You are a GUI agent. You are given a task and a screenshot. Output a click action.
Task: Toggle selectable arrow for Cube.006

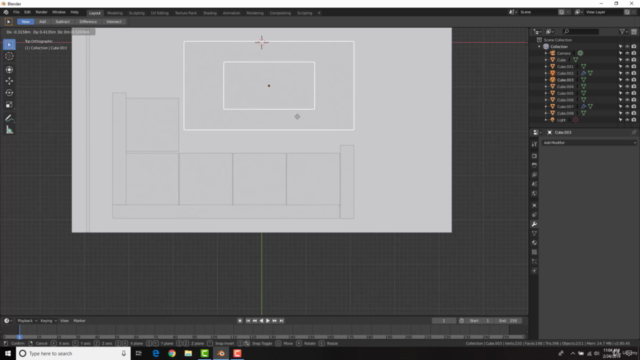point(620,100)
